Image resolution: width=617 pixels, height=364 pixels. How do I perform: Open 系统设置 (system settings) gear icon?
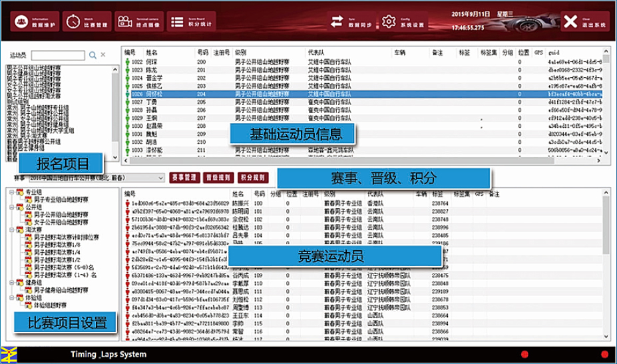[x=390, y=21]
